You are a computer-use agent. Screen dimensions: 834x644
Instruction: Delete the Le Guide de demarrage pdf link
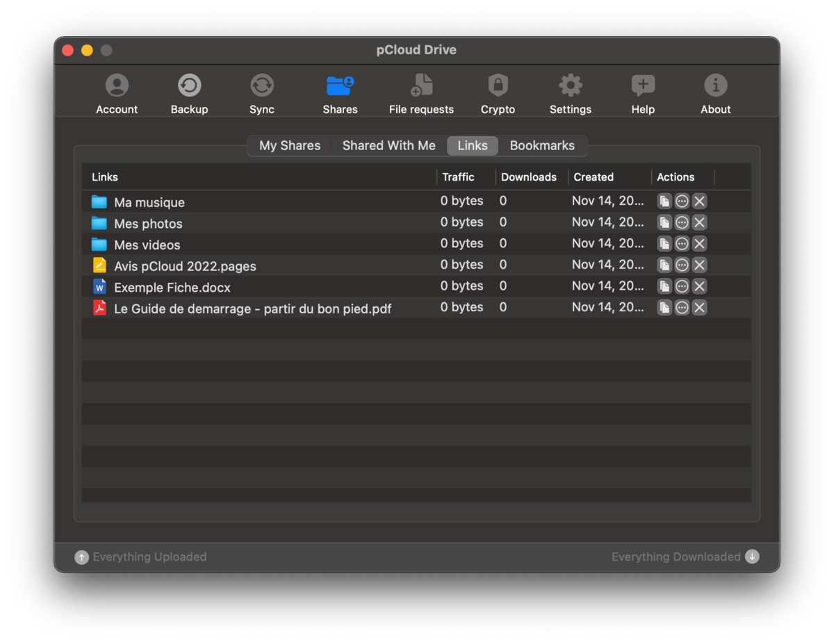click(x=700, y=308)
